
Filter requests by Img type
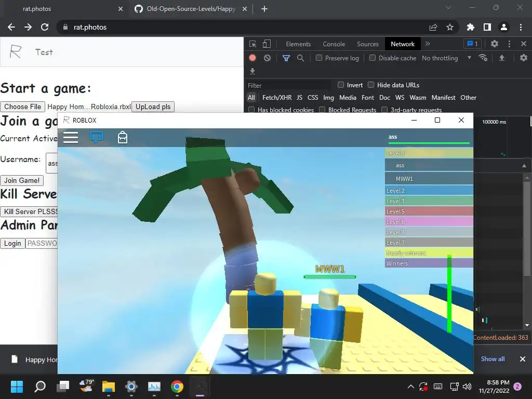[x=328, y=97]
